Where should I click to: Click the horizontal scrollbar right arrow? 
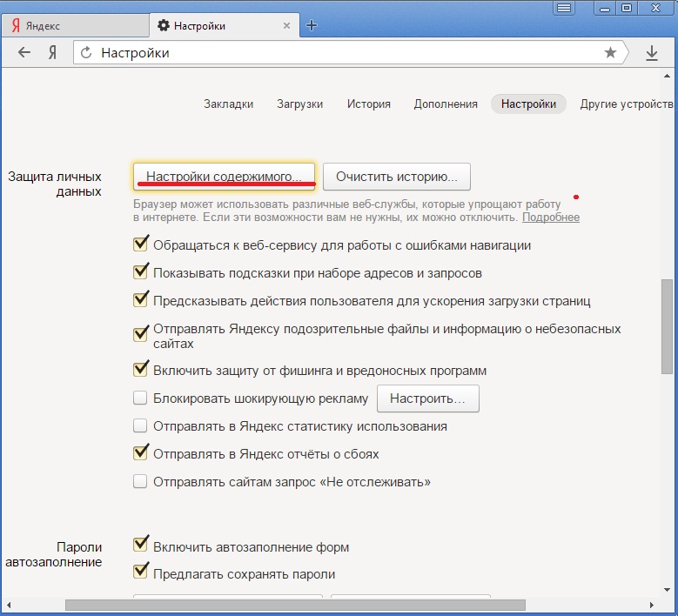point(652,605)
